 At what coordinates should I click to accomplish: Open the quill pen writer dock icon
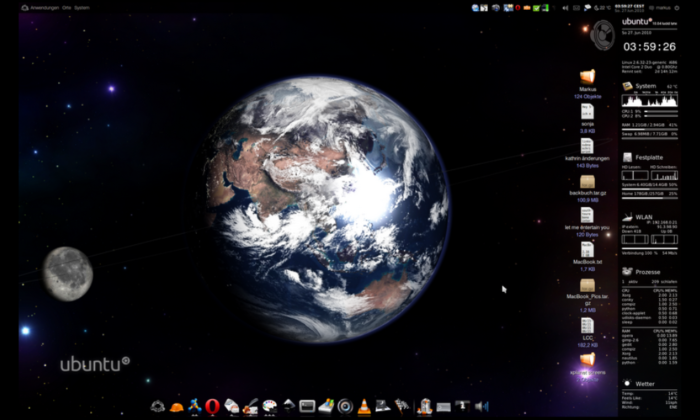coord(250,406)
